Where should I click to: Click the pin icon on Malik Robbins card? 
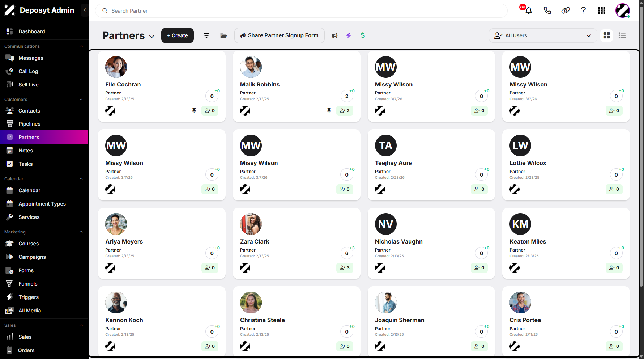click(329, 111)
